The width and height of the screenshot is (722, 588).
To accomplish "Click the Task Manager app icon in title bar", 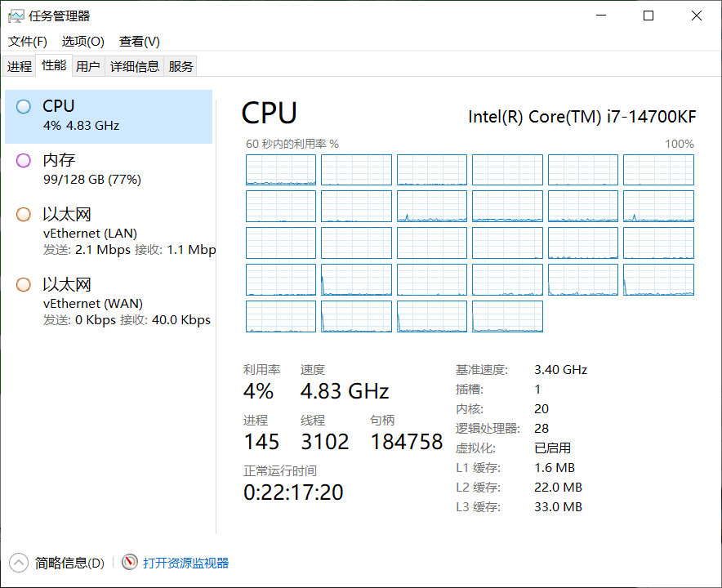I will (16, 16).
